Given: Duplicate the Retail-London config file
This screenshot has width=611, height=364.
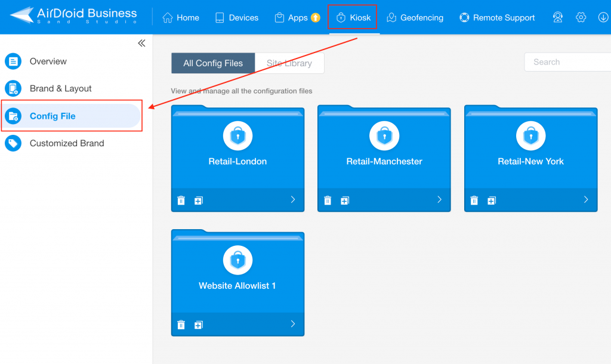Looking at the screenshot, I should (x=199, y=200).
